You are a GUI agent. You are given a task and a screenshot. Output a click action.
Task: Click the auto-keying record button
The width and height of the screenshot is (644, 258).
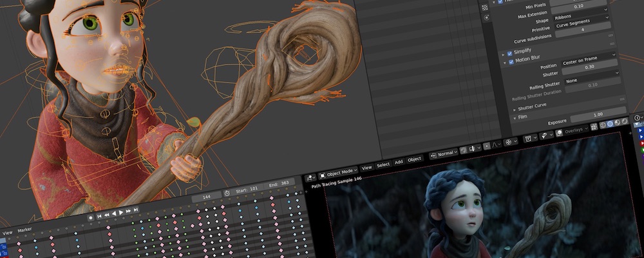90,217
